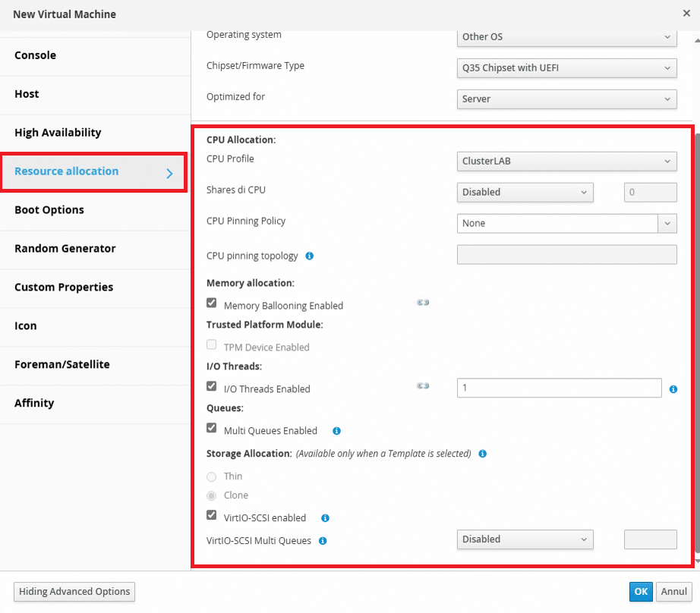
Task: Click info icon next to Storage Allocation
Action: (482, 454)
